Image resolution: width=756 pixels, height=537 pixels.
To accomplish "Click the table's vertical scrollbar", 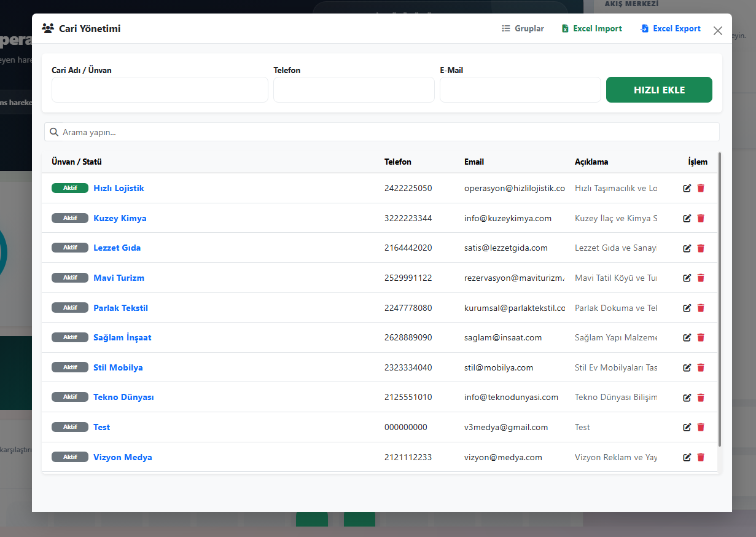I will tap(720, 299).
